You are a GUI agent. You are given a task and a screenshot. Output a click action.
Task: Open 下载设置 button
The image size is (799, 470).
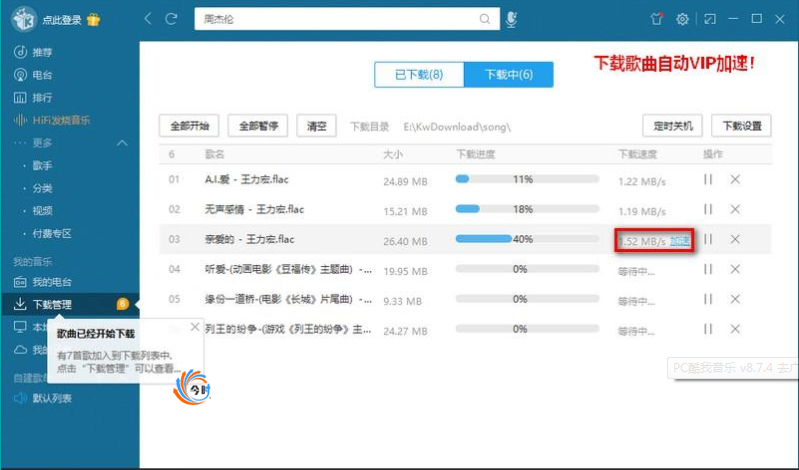[x=741, y=126]
